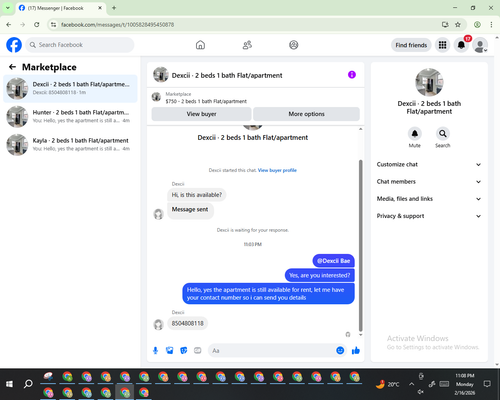This screenshot has height=400, width=500.
Task: Attach a photo or file icon
Action: [x=170, y=350]
